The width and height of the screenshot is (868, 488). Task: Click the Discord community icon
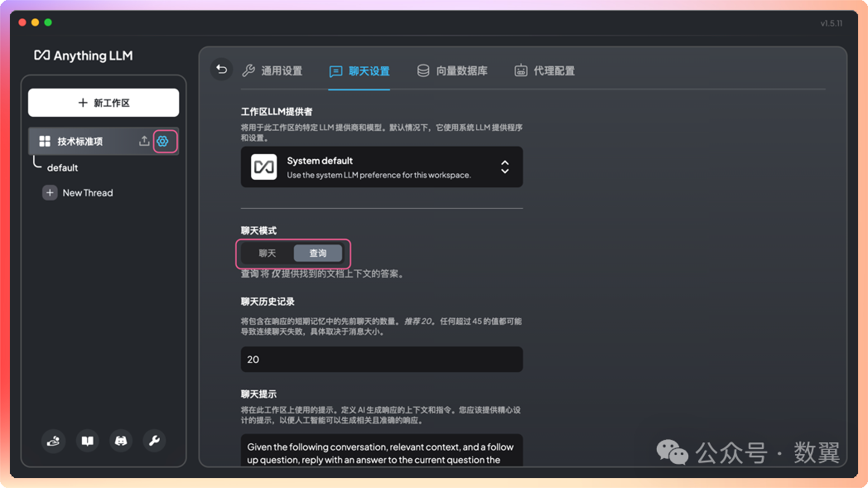[120, 441]
